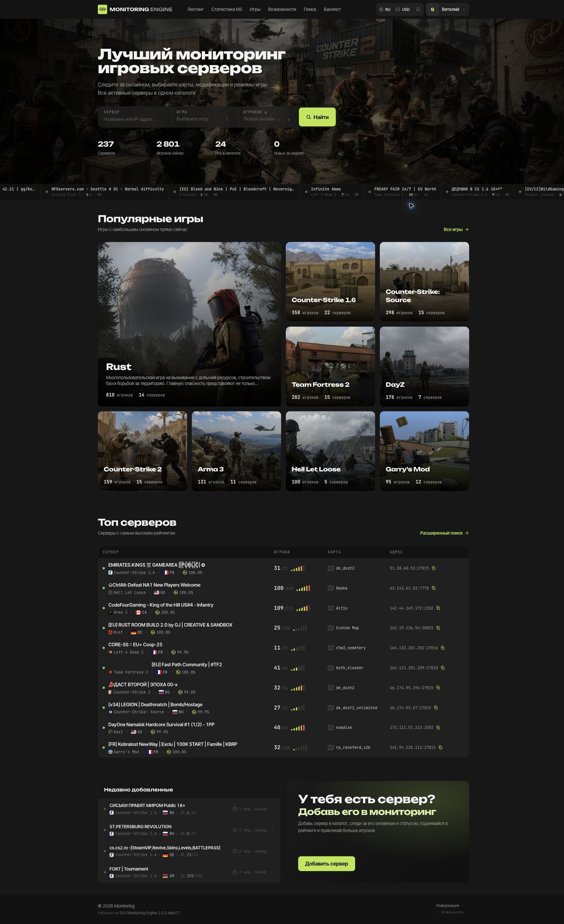Decrease minimum players with minus stepper
The image size is (564, 924).
tap(279, 120)
